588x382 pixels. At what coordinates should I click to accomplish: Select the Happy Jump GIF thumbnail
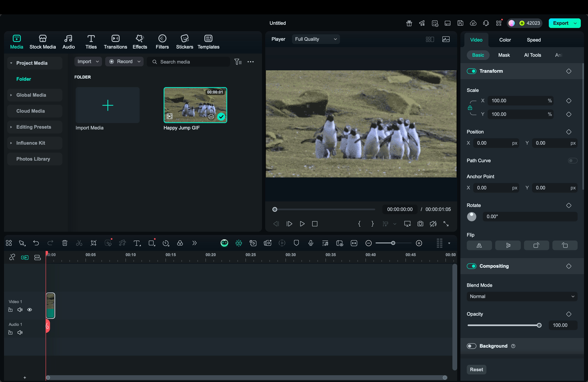[x=195, y=105]
